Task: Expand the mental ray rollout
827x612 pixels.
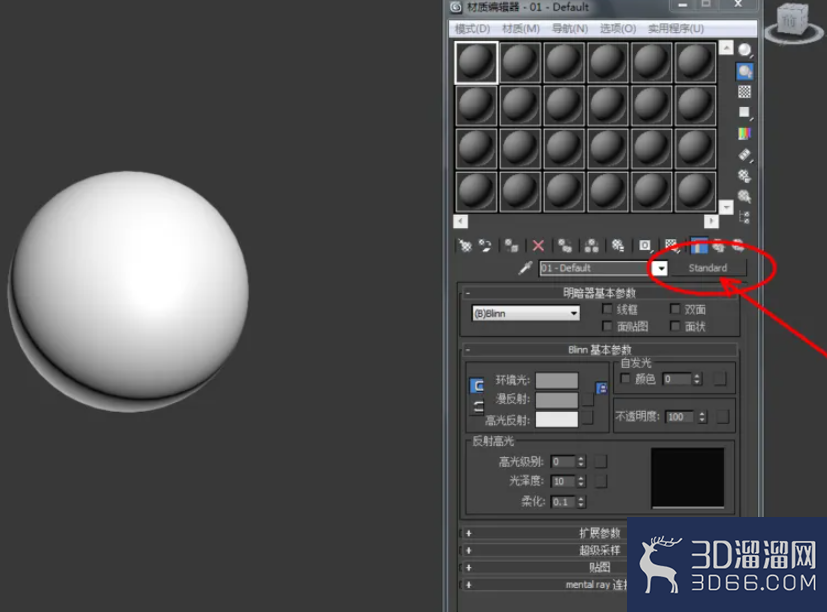Action: coord(545,585)
